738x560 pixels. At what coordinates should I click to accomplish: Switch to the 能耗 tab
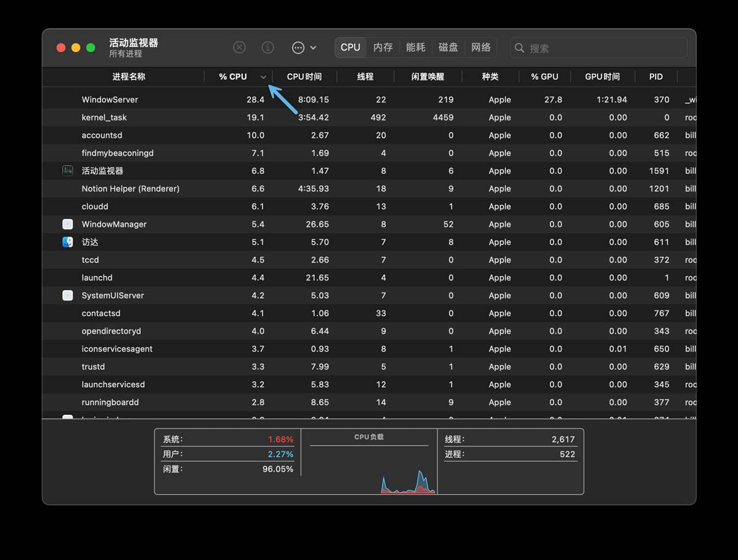pyautogui.click(x=416, y=47)
